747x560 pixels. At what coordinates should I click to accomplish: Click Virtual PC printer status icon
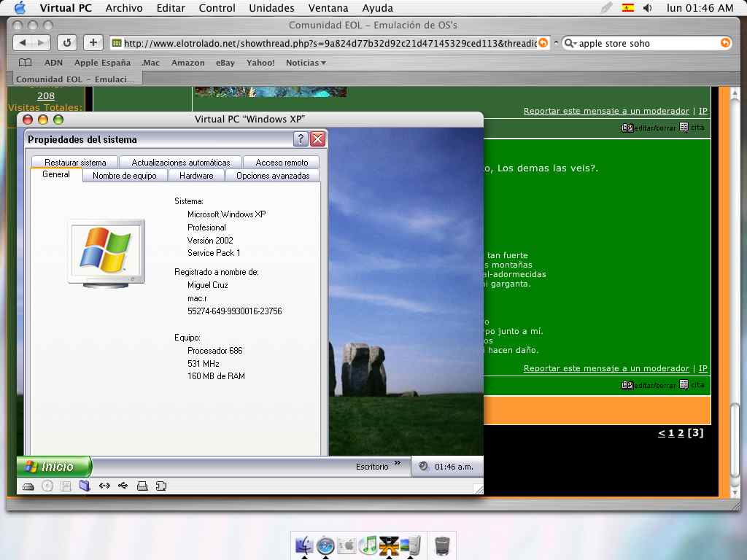pos(142,486)
